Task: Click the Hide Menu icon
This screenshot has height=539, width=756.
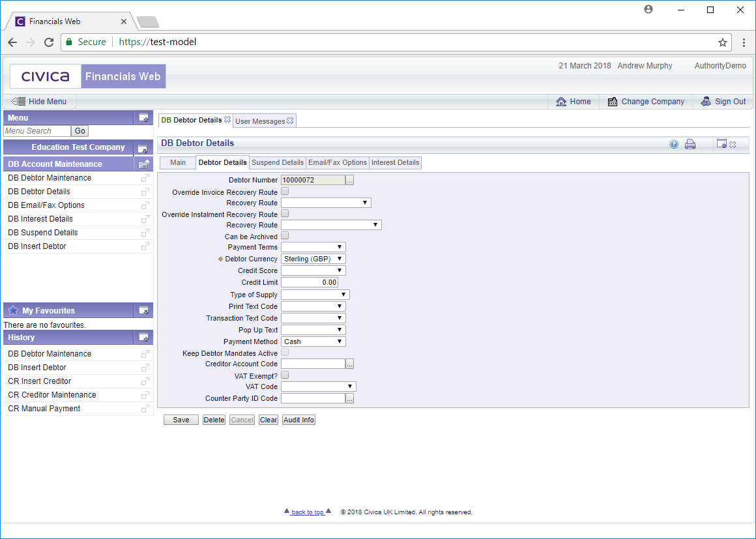Action: click(x=18, y=101)
